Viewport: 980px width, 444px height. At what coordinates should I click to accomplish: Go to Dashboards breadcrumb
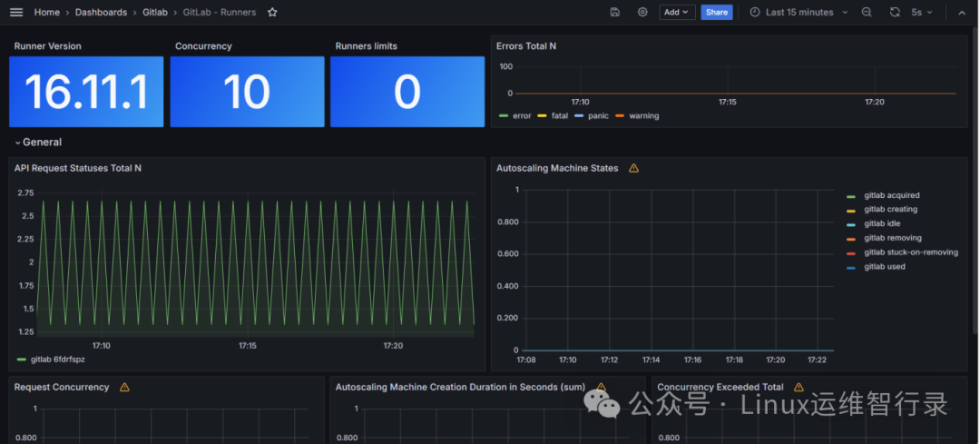102,12
